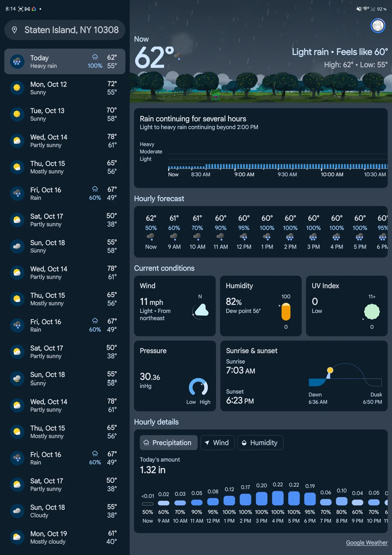Click the '11 mph' wind speed value
The height and width of the screenshot is (555, 392).
(x=151, y=301)
